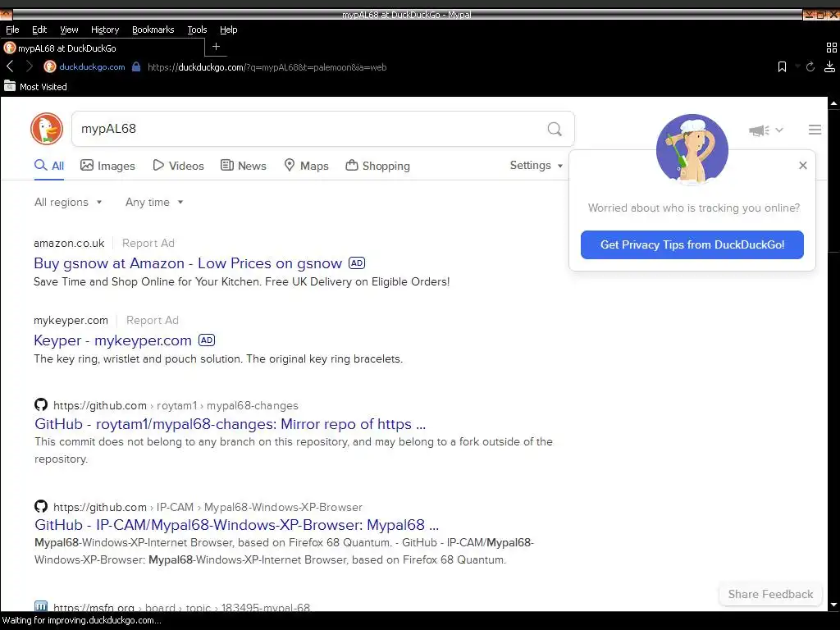Image resolution: width=840 pixels, height=630 pixels.
Task: Reload the page with the refresh icon
Action: 810,66
